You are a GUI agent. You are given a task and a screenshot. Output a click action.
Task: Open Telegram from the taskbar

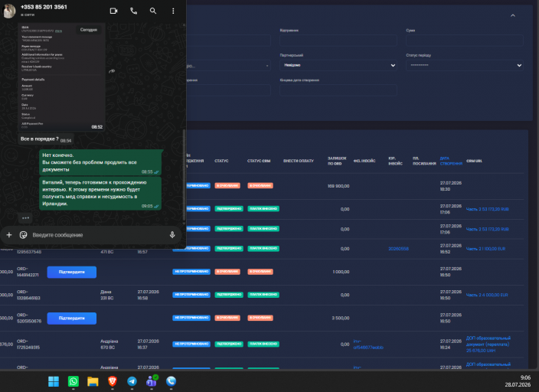132,381
